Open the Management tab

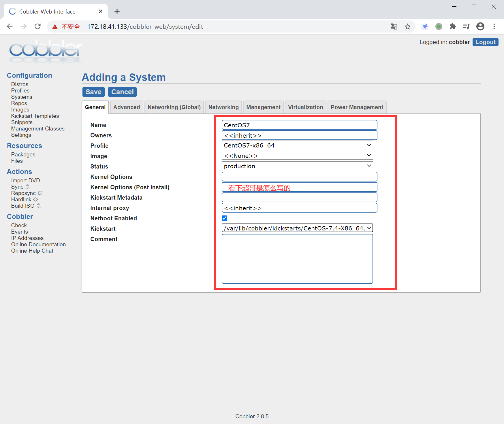coord(263,107)
